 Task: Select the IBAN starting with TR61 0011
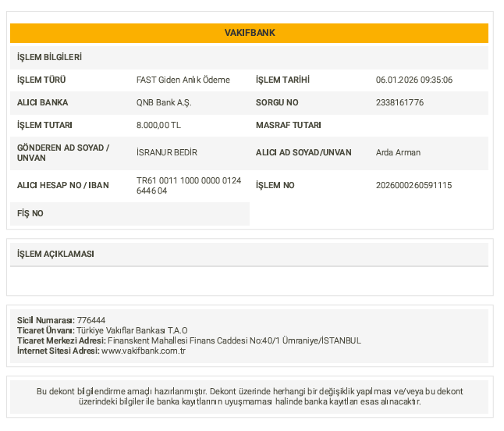189,186
